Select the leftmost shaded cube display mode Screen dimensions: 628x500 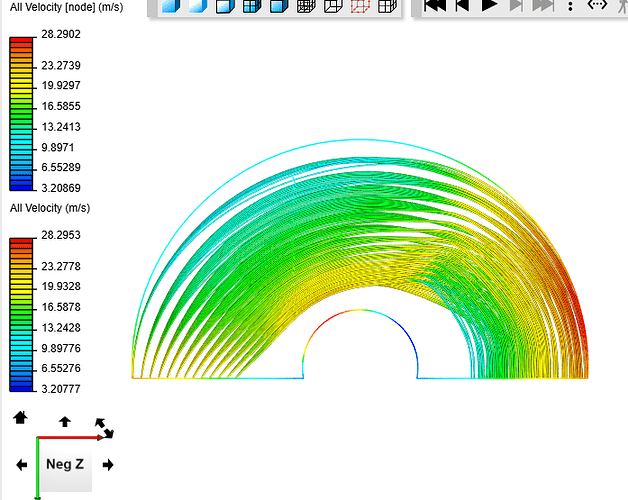tap(170, 6)
